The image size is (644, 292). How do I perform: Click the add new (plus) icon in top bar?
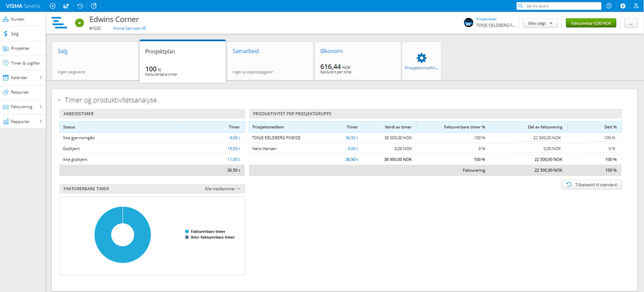[52, 6]
